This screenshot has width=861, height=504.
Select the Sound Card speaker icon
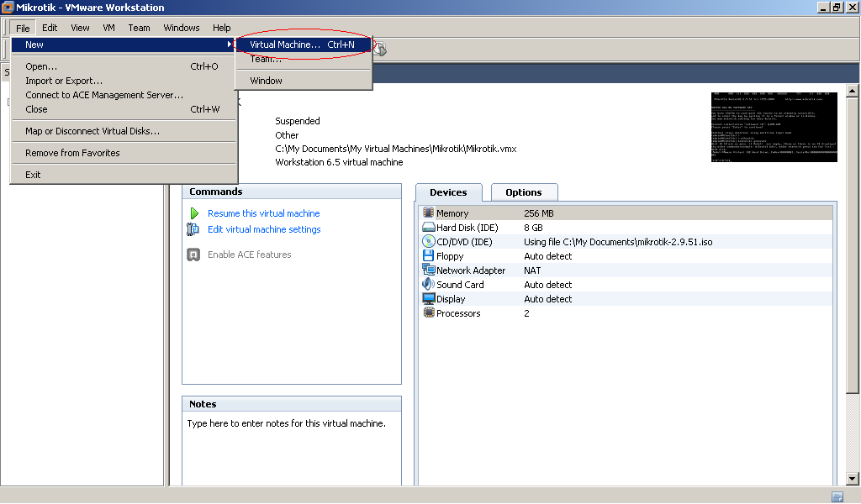pyautogui.click(x=428, y=284)
